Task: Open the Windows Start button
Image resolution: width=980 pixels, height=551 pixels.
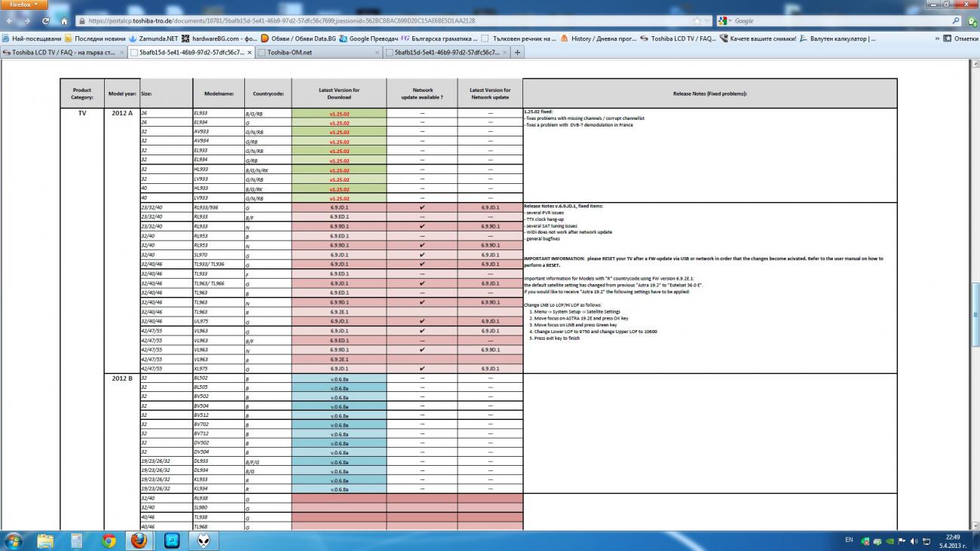Action: click(x=14, y=540)
